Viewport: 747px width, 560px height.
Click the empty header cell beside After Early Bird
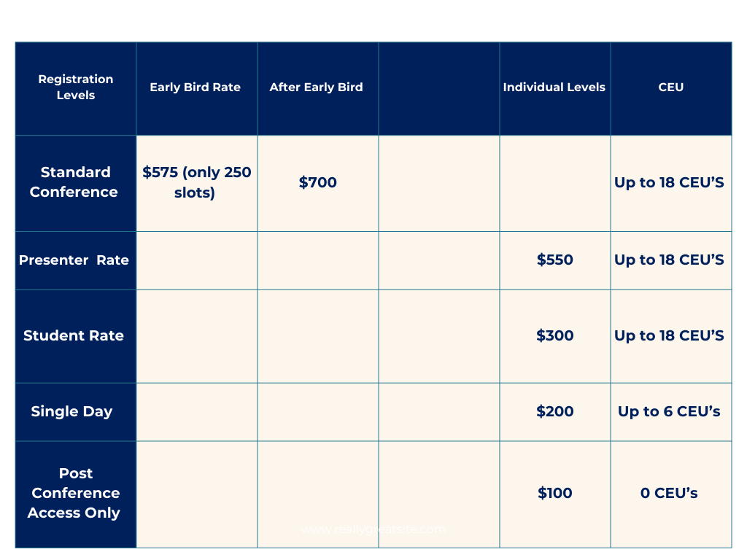[x=438, y=88]
